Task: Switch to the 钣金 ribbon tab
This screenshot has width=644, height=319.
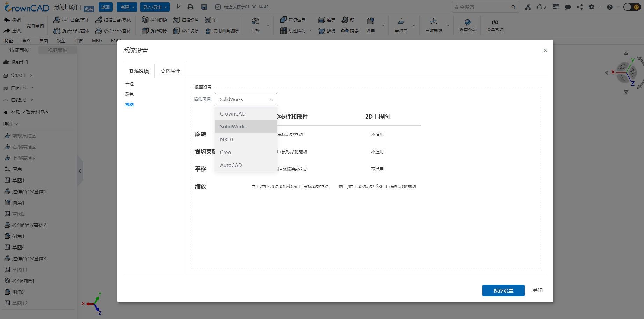Action: [61, 41]
